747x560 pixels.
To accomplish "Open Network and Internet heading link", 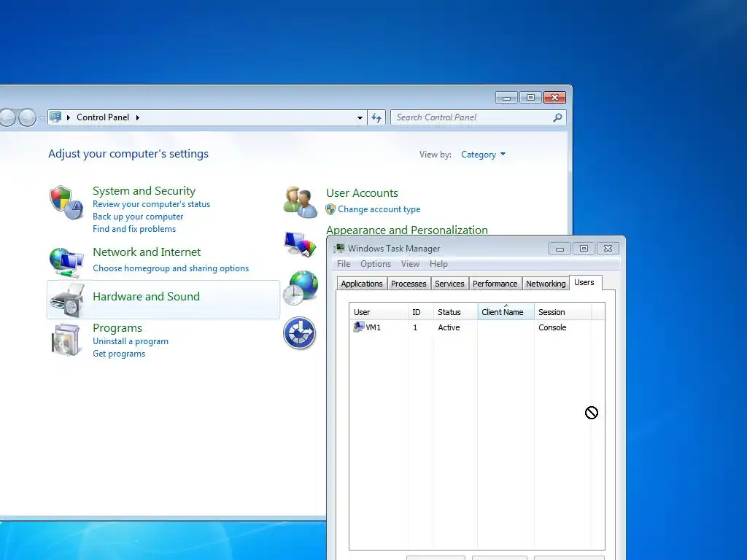I will click(x=147, y=252).
